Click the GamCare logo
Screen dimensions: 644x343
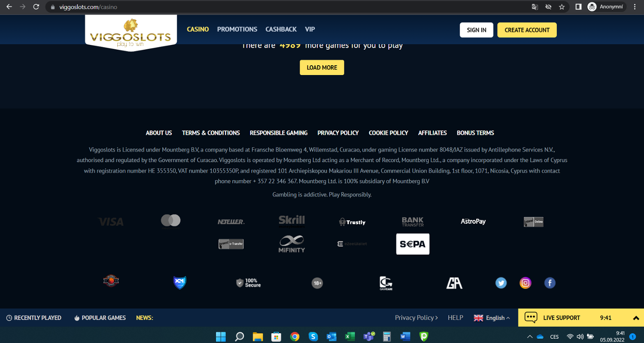[386, 283]
